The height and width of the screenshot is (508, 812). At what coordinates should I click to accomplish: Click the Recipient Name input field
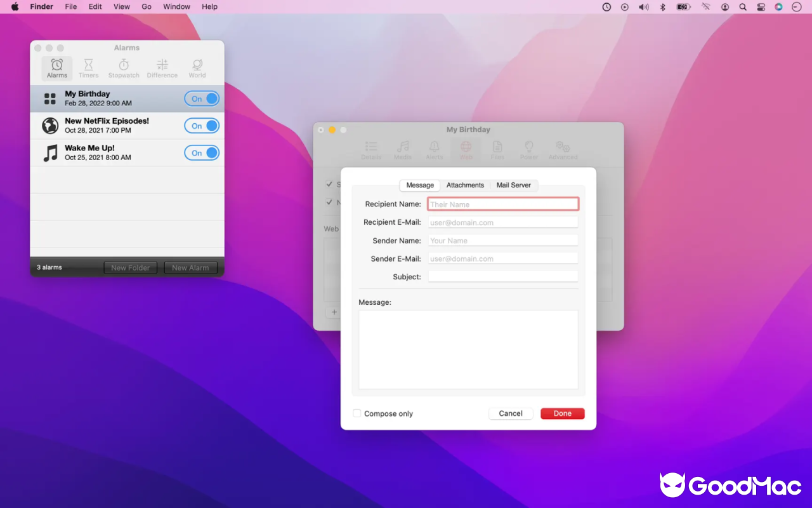(502, 203)
